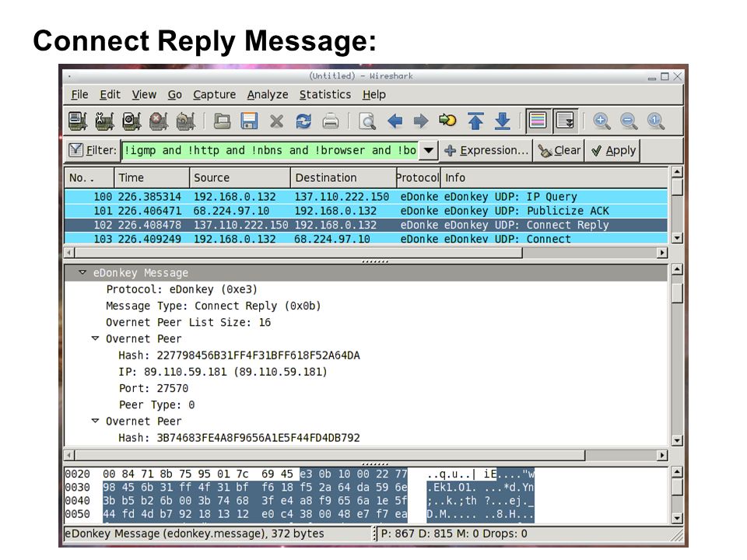The width and height of the screenshot is (747, 560).
Task: Go to specified packet number icon
Action: pyautogui.click(x=448, y=121)
